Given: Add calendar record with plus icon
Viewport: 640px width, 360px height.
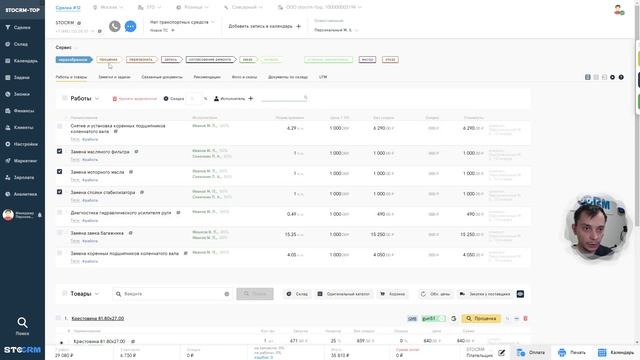Looking at the screenshot, I should click(298, 26).
